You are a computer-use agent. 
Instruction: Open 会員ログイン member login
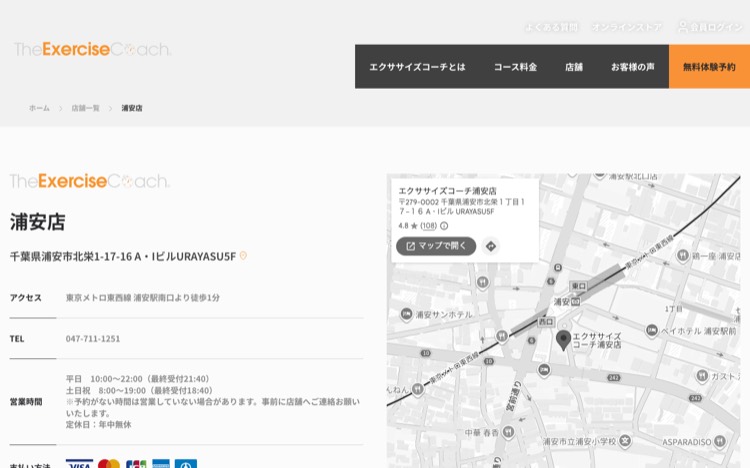pos(716,27)
